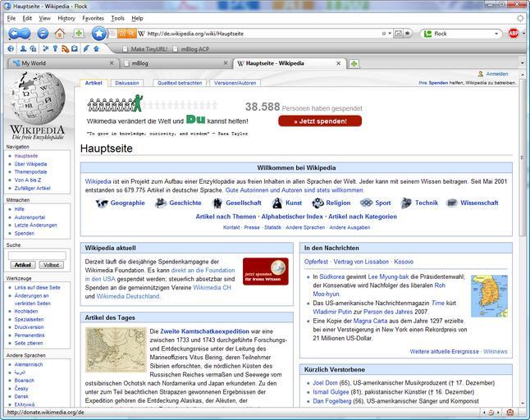Image resolution: width=530 pixels, height=420 pixels.
Task: Click the Religion portal icon
Action: [x=318, y=203]
